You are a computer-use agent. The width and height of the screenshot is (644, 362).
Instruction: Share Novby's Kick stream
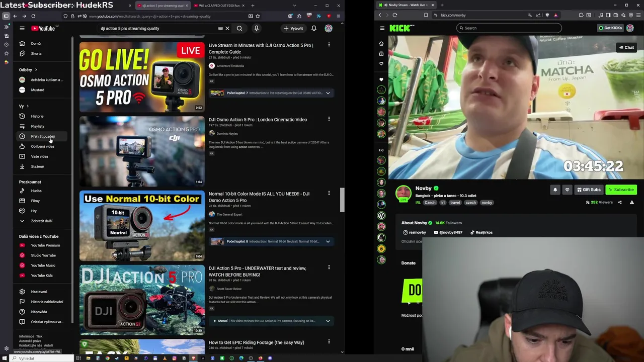[620, 203]
